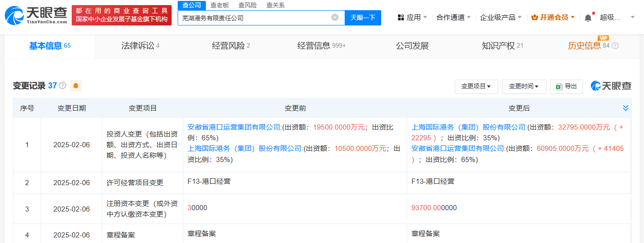The width and height of the screenshot is (644, 243).
Task: Click the 天眼一下 search button
Action: (363, 18)
